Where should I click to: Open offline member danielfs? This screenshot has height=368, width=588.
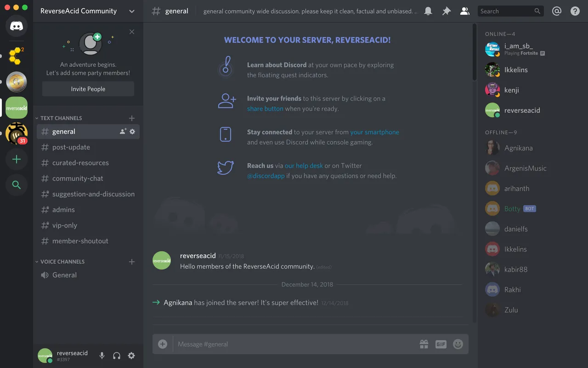pos(533,229)
